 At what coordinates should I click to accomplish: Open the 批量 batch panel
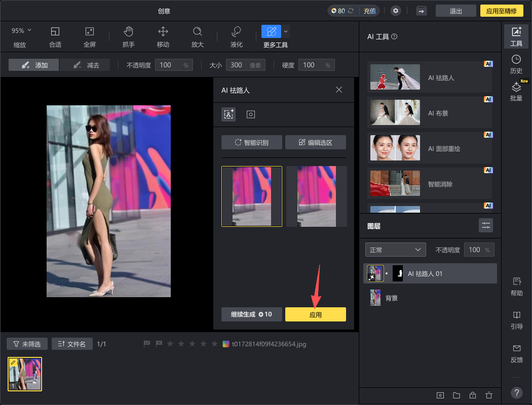(516, 92)
